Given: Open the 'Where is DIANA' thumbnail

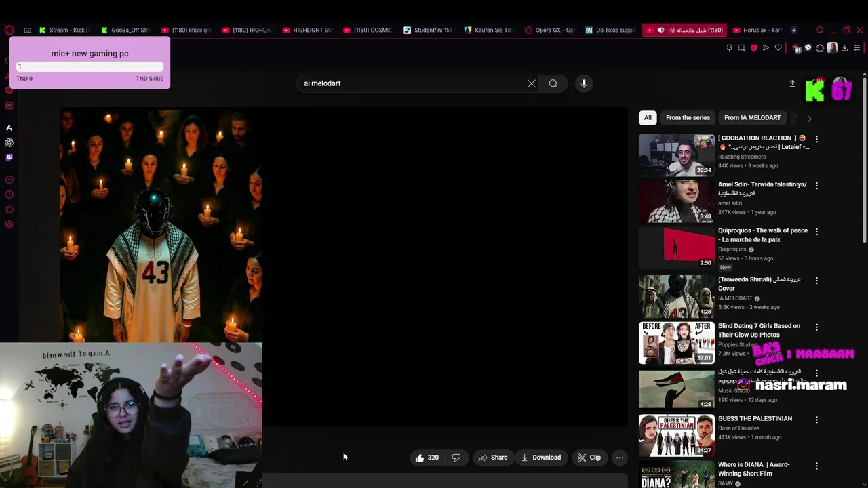Looking at the screenshot, I should (x=677, y=474).
